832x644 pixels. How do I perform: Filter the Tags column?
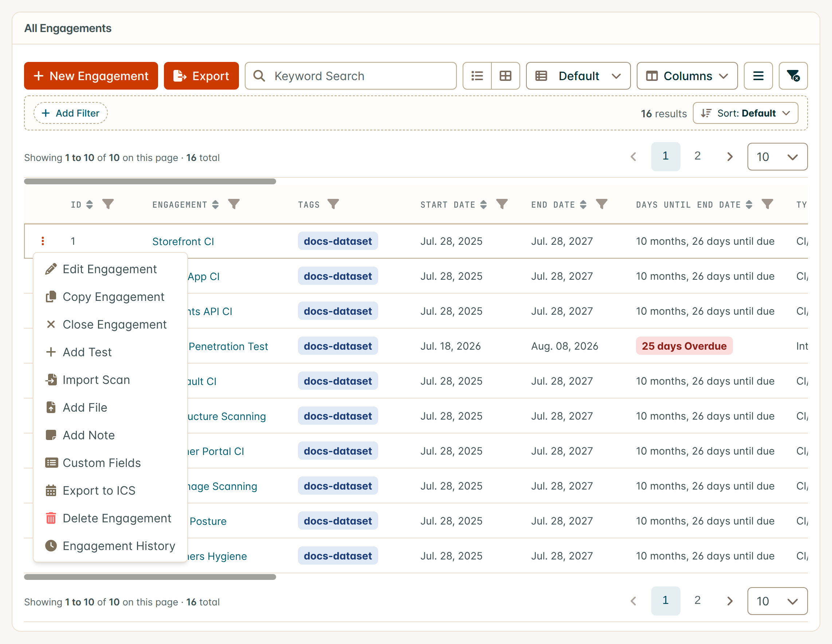pos(333,204)
